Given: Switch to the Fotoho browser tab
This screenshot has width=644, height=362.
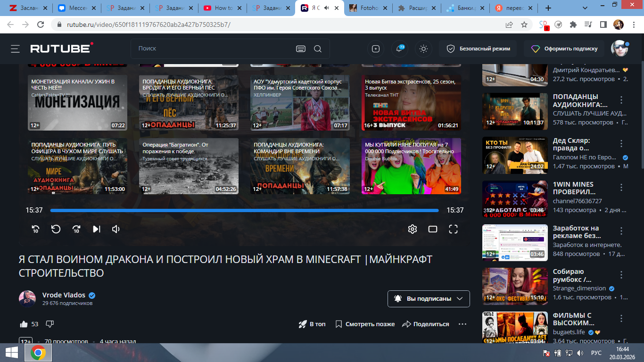Looking at the screenshot, I should tap(368, 8).
